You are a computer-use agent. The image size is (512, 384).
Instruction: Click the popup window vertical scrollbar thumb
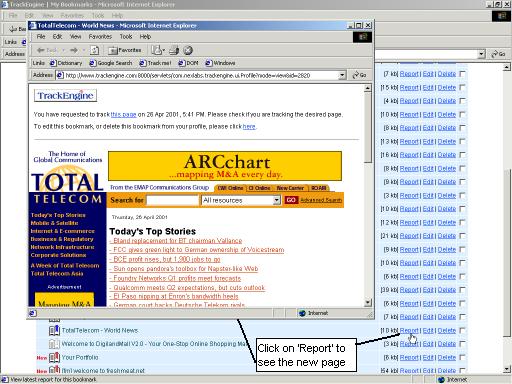368,127
